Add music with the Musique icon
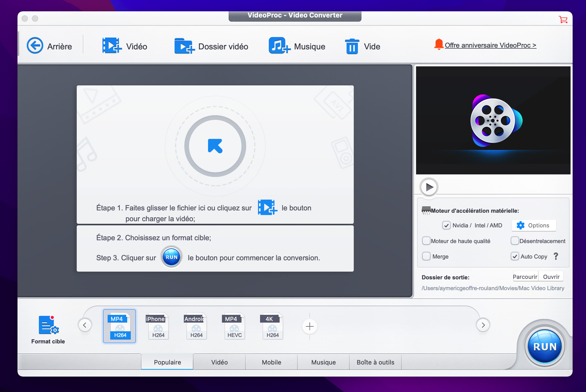Viewport: 586px width, 392px height. point(280,46)
